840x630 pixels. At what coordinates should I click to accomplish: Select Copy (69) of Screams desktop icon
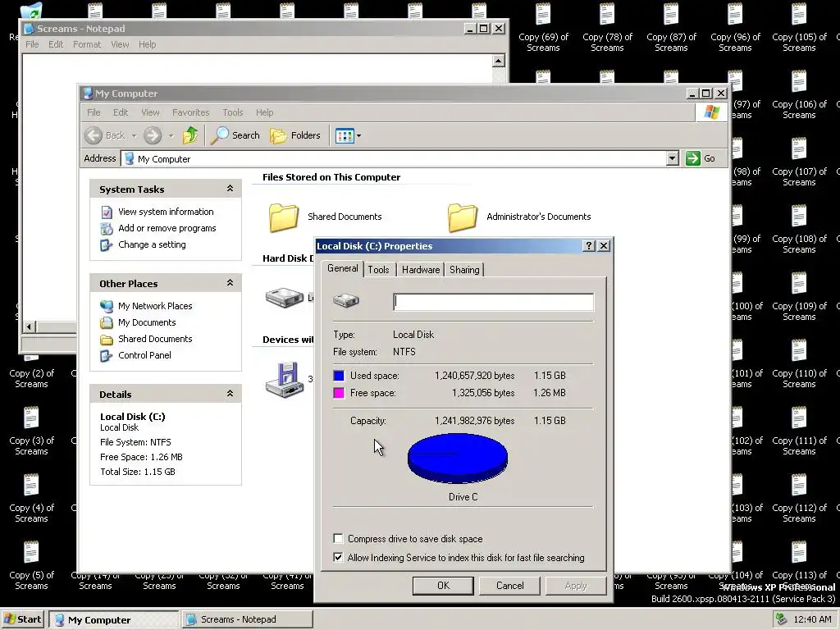pyautogui.click(x=543, y=28)
